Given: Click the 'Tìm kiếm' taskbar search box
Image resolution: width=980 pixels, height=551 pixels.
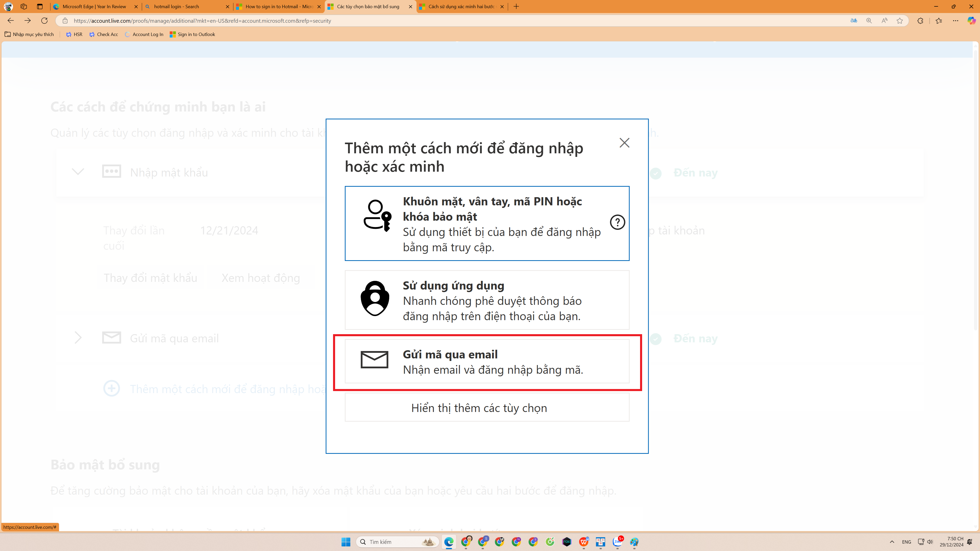Looking at the screenshot, I should pyautogui.click(x=398, y=542).
